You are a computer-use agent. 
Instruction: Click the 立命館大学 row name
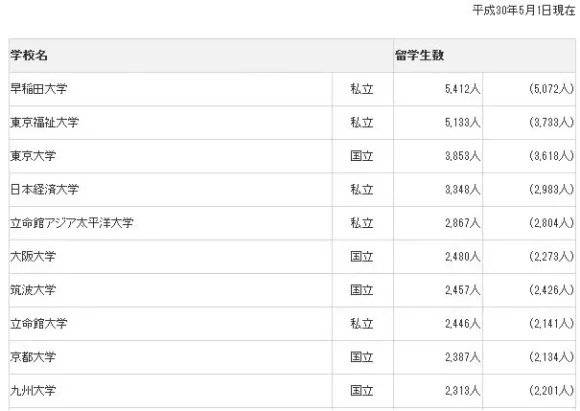click(x=39, y=324)
